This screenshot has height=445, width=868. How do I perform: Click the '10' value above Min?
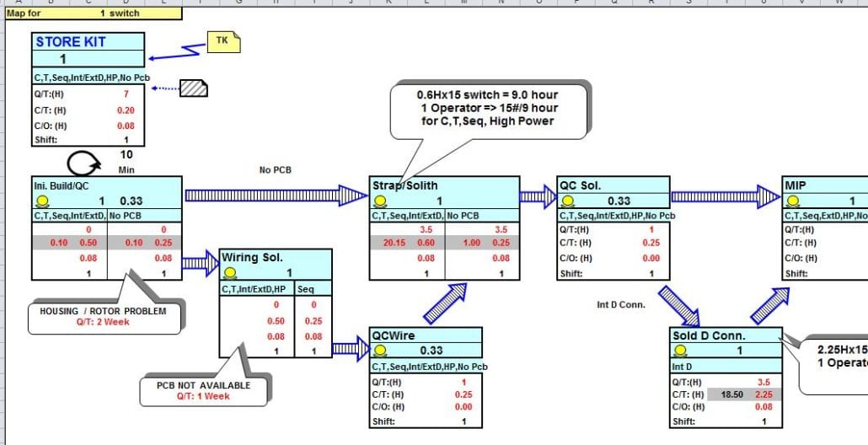point(126,155)
